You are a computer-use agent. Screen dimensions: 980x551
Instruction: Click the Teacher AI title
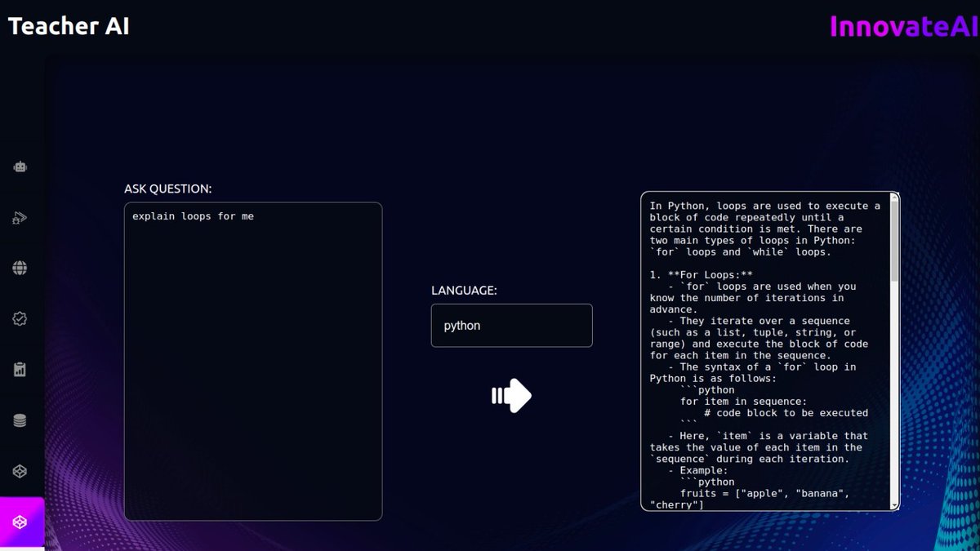point(69,26)
